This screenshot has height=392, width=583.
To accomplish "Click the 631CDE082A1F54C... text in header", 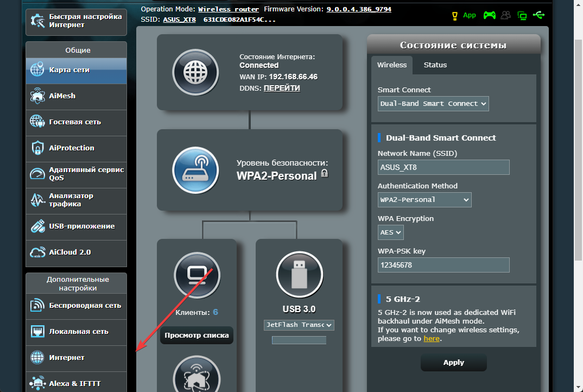I will pos(239,20).
